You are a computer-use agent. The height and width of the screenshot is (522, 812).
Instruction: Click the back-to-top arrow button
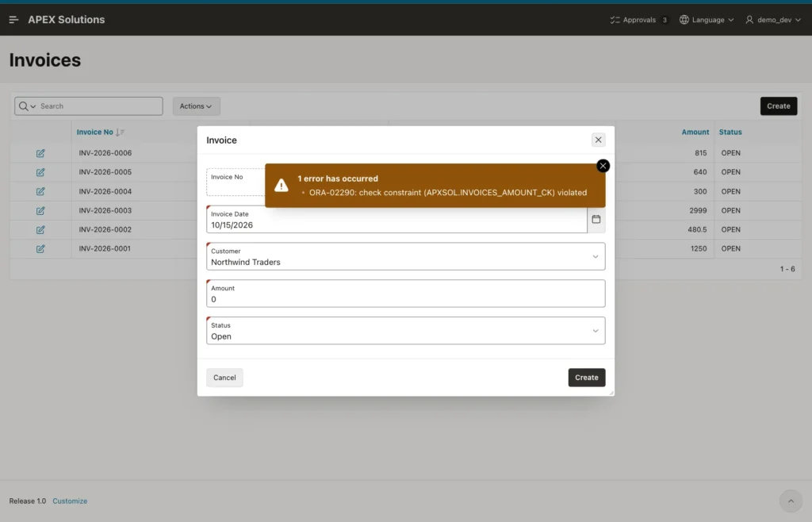point(791,501)
